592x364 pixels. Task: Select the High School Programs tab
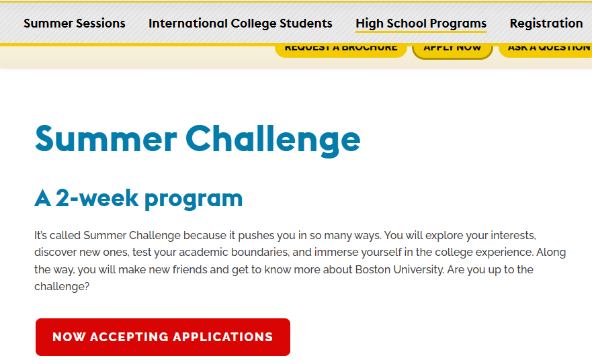[421, 24]
